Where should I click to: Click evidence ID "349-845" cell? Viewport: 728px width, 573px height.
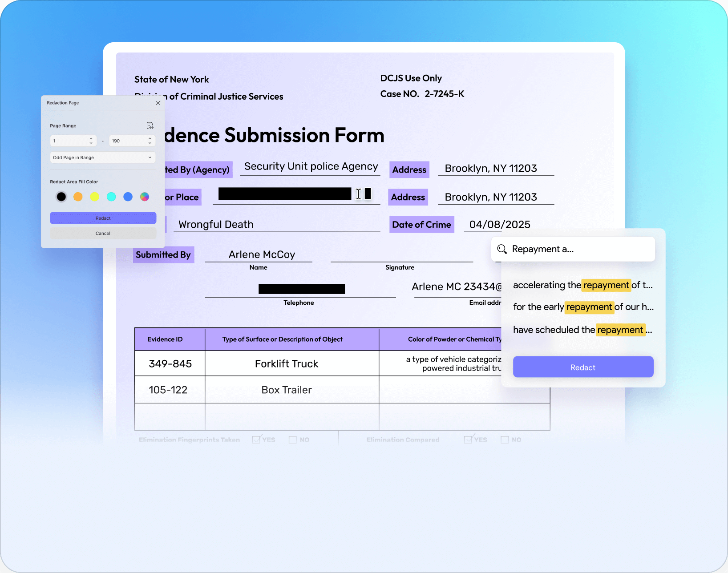tap(170, 364)
